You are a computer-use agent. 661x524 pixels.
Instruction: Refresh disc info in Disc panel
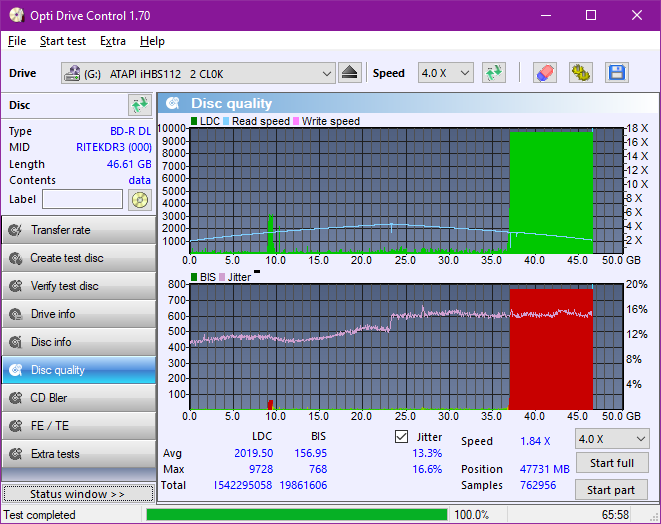point(140,105)
